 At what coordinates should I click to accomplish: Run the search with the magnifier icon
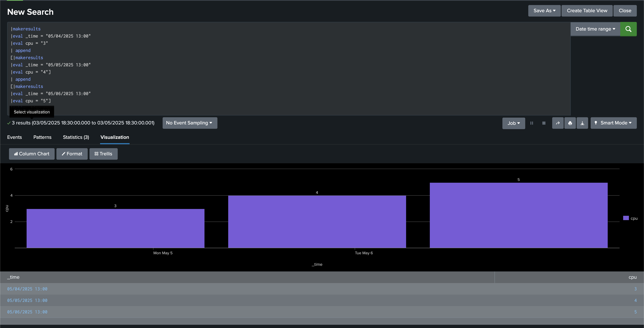(629, 29)
